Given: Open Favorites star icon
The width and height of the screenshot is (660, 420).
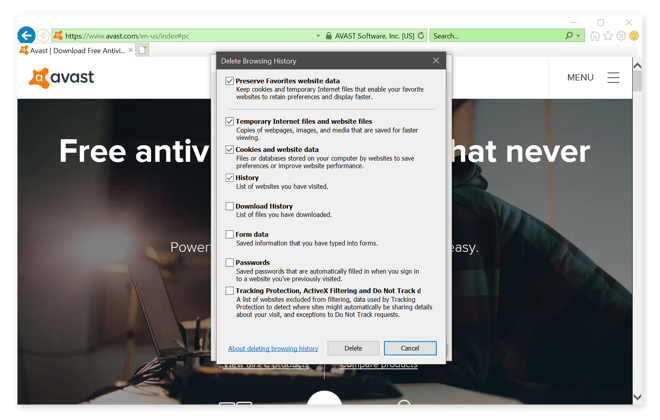Looking at the screenshot, I should pyautogui.click(x=608, y=36).
